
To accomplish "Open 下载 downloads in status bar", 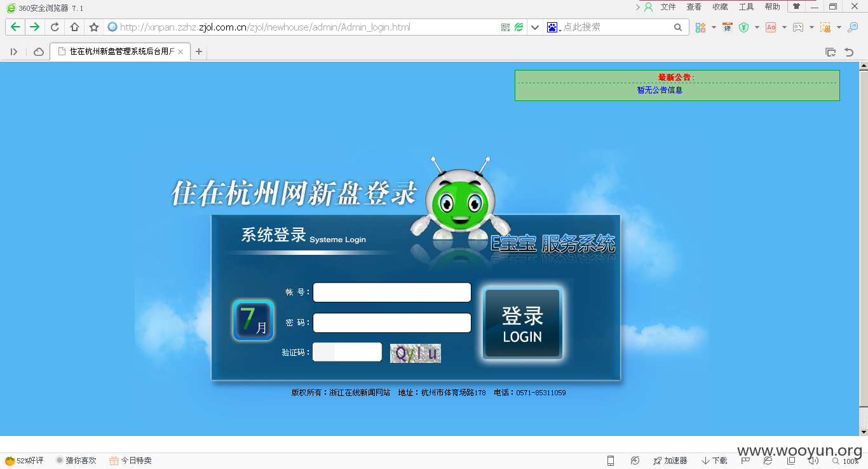I will tap(714, 461).
